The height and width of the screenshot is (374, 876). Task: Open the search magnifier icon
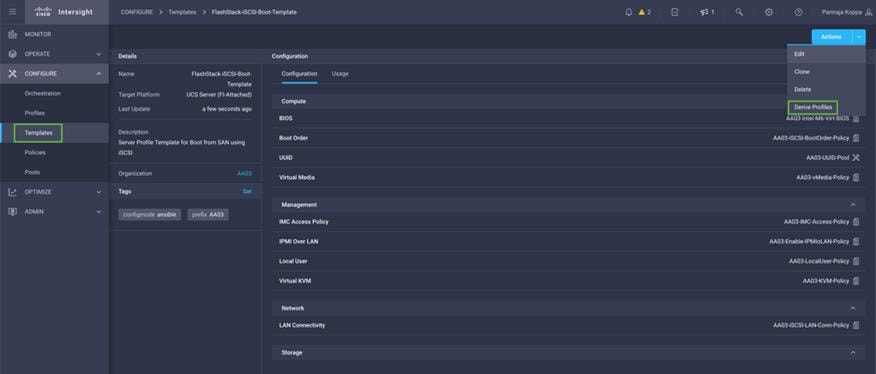tap(739, 12)
